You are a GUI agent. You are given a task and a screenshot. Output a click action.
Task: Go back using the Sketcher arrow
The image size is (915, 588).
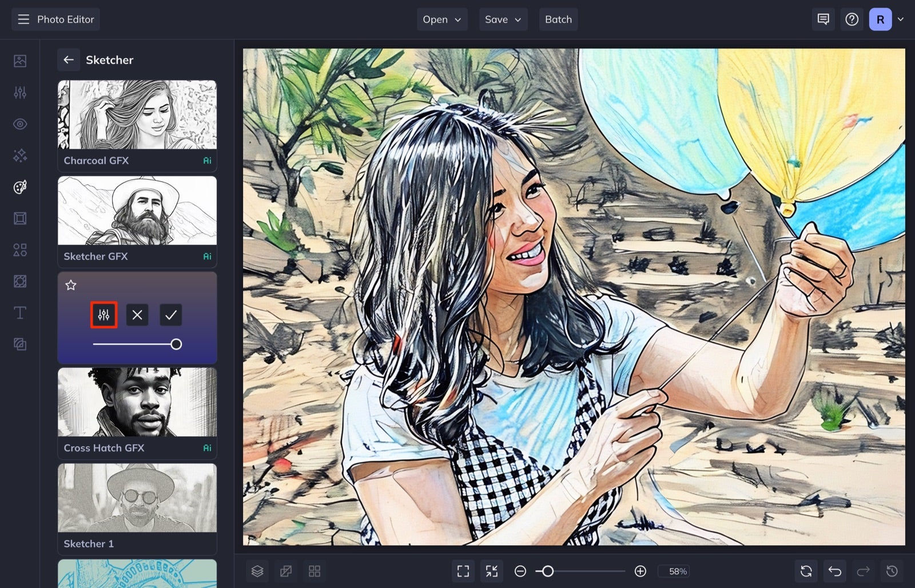(69, 59)
